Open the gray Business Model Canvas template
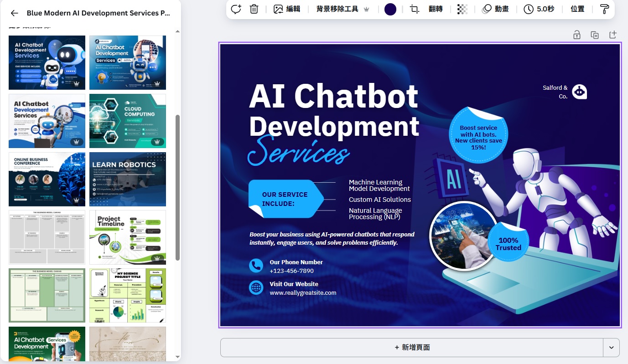This screenshot has width=628, height=364. click(47, 237)
